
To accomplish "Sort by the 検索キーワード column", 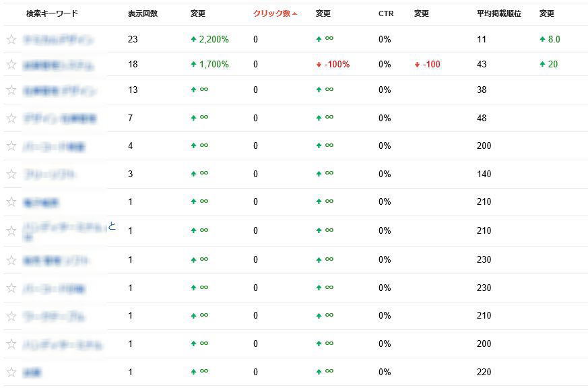I will [x=52, y=13].
